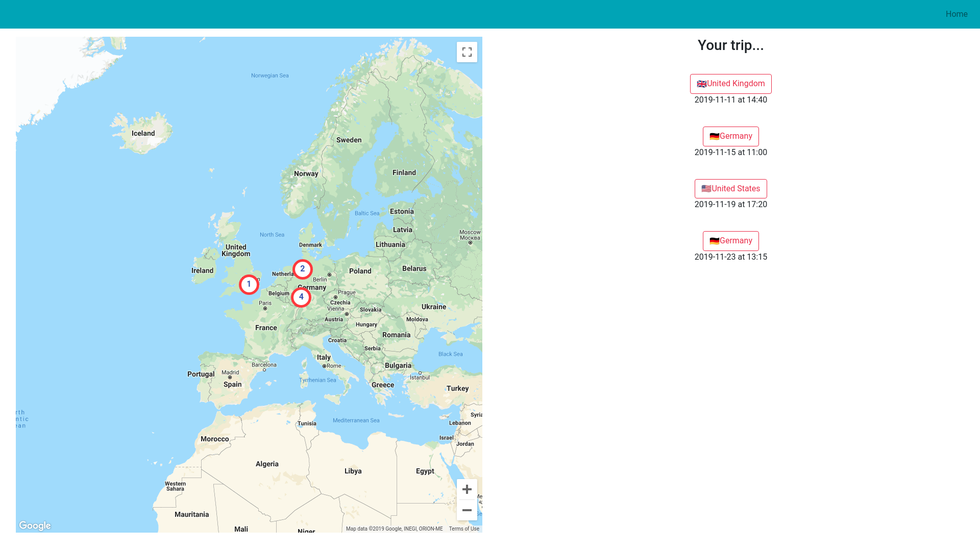Image resolution: width=980 pixels, height=551 pixels.
Task: Select map marker number 1
Action: coord(249,285)
